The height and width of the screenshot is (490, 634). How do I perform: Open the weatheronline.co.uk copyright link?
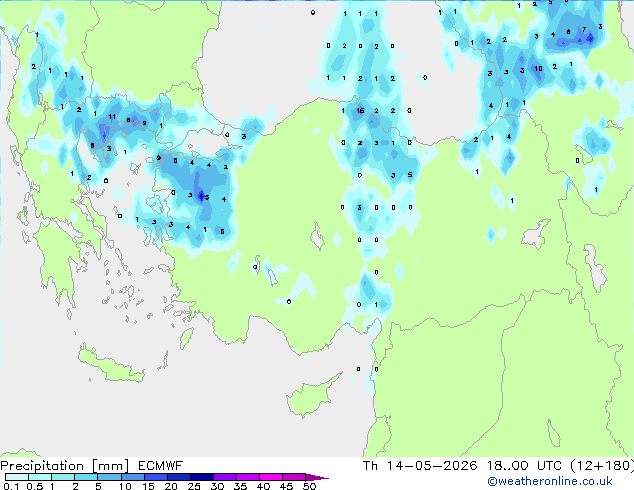550,482
